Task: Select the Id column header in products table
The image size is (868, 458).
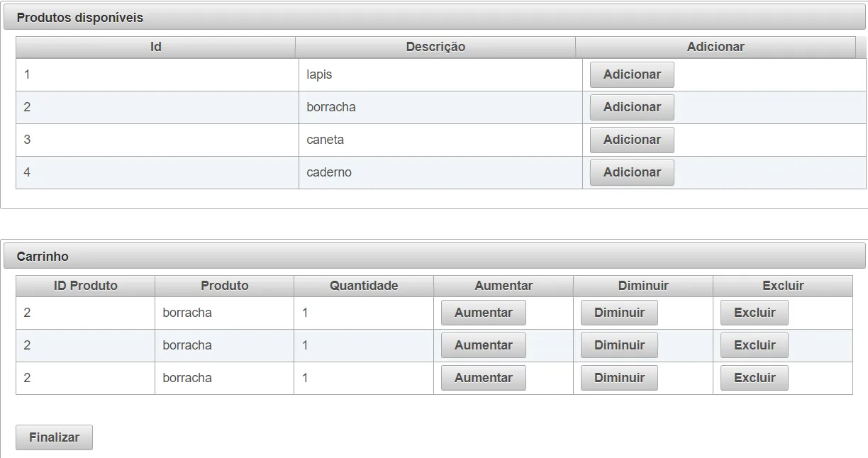Action: tap(156, 47)
